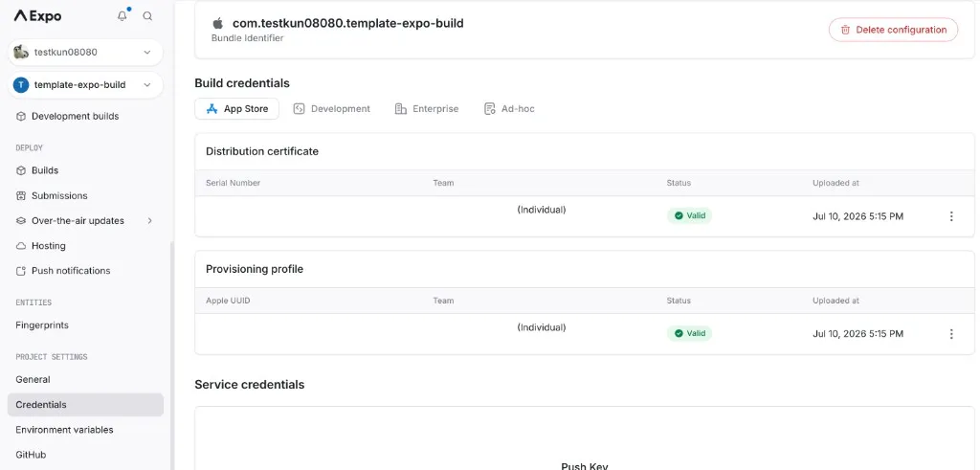This screenshot has height=470, width=980.
Task: Click the Distribution certificate heading
Action: (x=262, y=151)
